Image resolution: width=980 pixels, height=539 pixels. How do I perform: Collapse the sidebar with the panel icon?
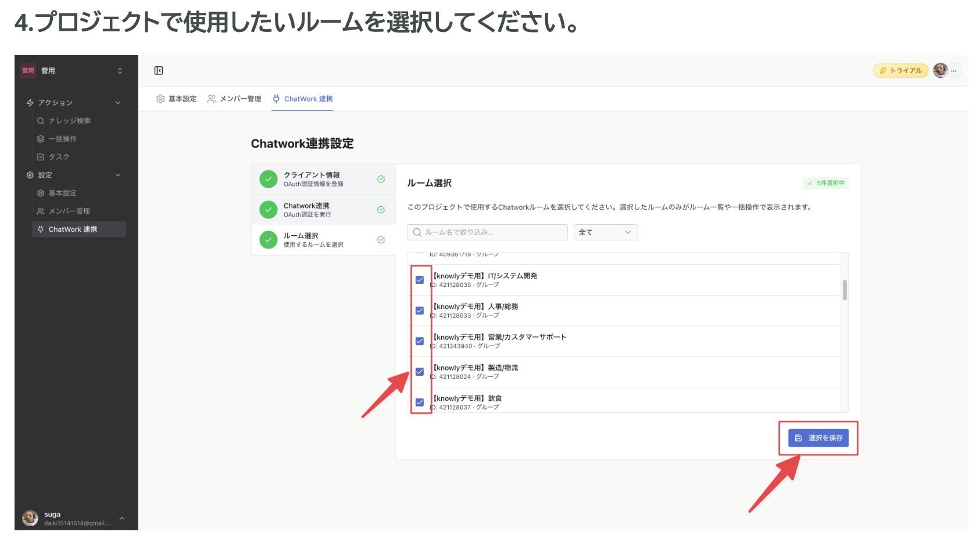pyautogui.click(x=158, y=70)
